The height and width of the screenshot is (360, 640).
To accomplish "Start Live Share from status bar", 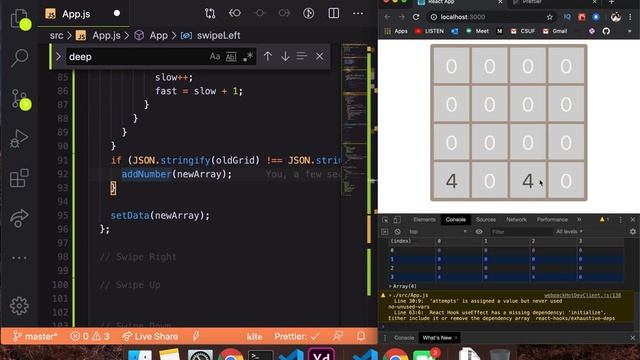I will pyautogui.click(x=150, y=336).
